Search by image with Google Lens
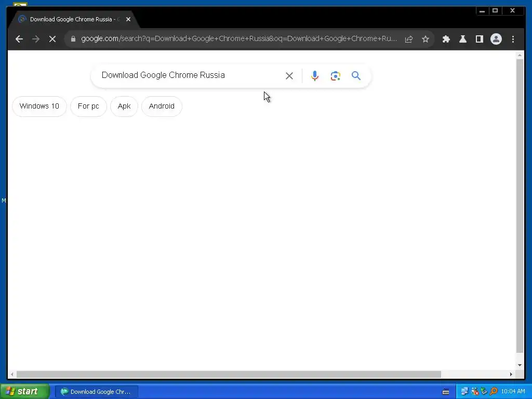 (336, 76)
